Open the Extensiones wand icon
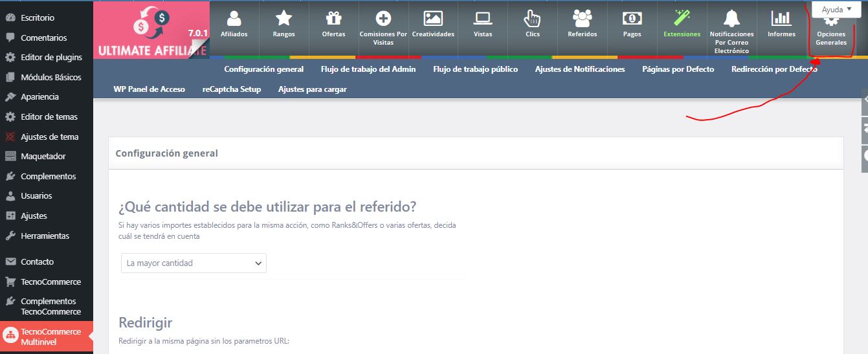This screenshot has height=354, width=868. (x=682, y=18)
